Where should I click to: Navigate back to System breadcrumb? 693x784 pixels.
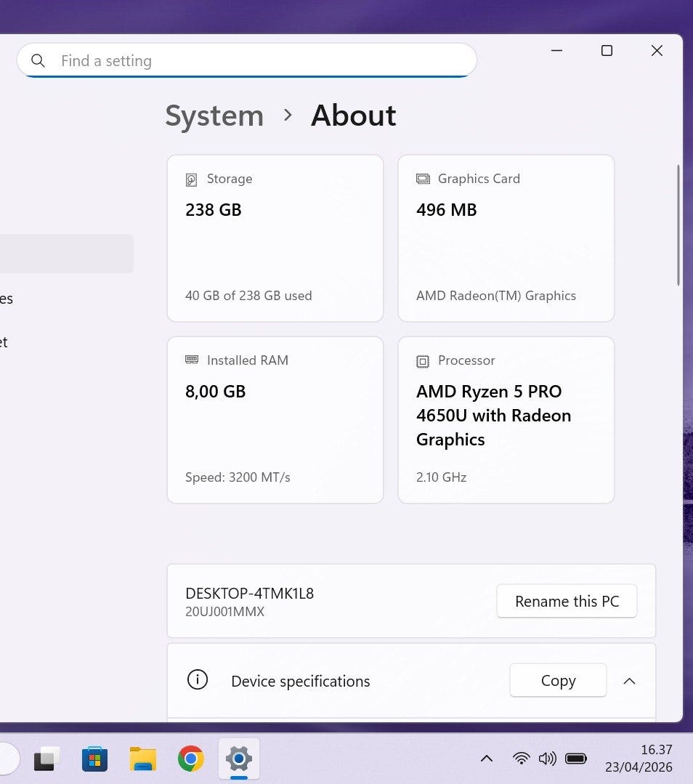(x=214, y=116)
